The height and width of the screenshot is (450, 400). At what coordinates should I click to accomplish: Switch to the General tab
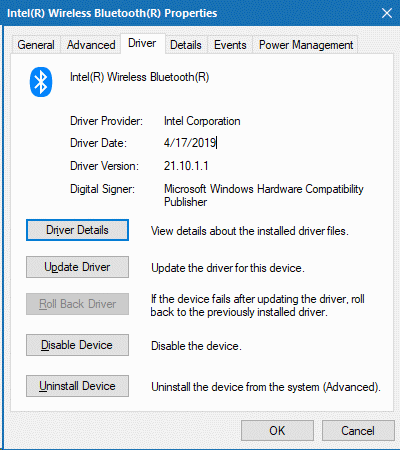pyautogui.click(x=36, y=45)
